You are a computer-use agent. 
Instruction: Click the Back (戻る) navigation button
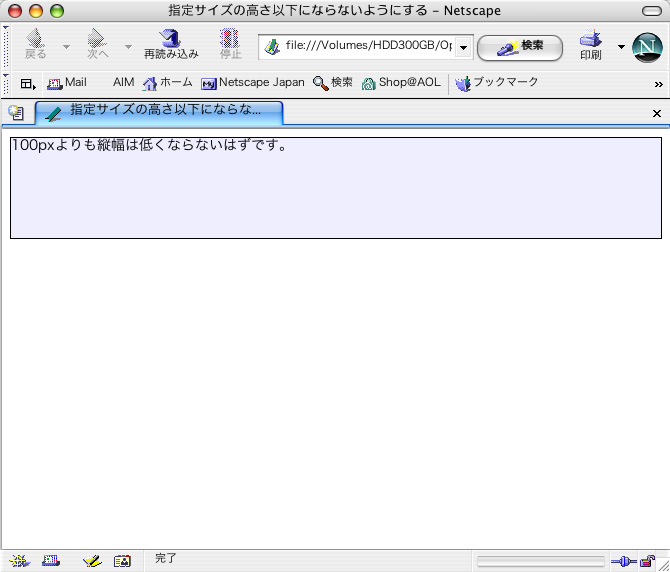[35, 44]
